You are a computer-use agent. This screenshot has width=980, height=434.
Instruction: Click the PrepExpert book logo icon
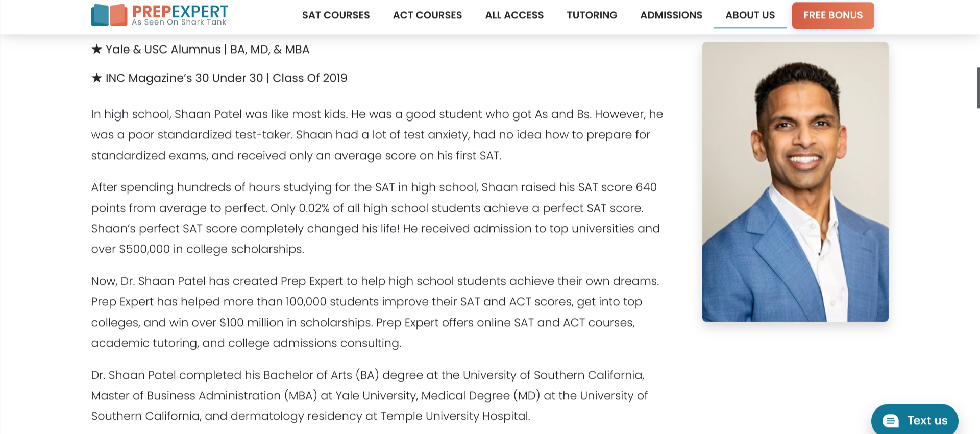pos(109,15)
